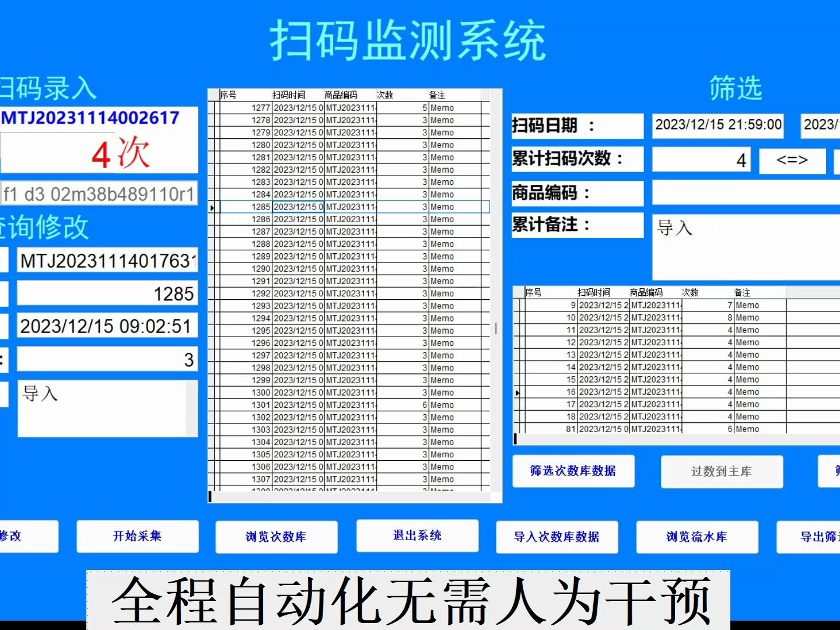Click the 浏览次数库 button
Image resolution: width=840 pixels, height=630 pixels.
(x=276, y=536)
